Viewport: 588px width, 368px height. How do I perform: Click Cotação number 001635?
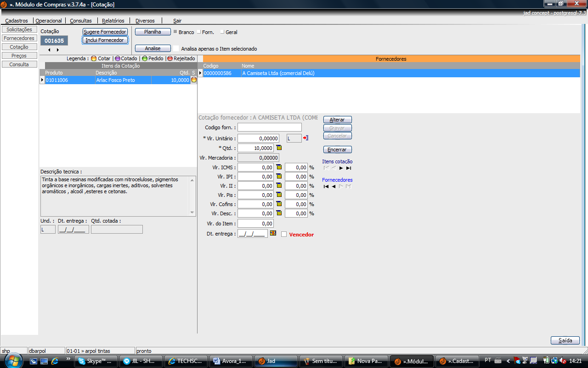click(x=54, y=40)
